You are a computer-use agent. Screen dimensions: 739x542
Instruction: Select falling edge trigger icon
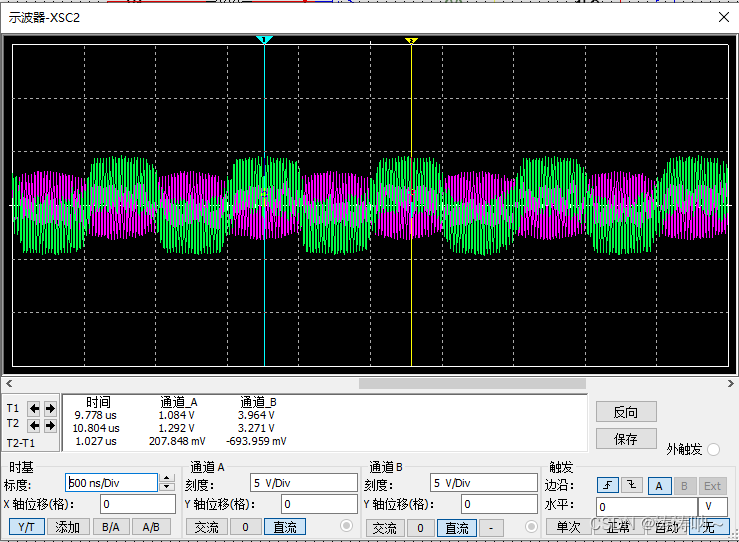pos(632,485)
